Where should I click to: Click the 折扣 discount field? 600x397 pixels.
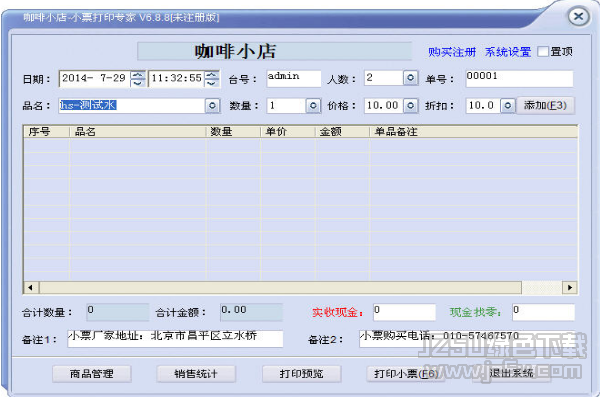pyautogui.click(x=483, y=105)
